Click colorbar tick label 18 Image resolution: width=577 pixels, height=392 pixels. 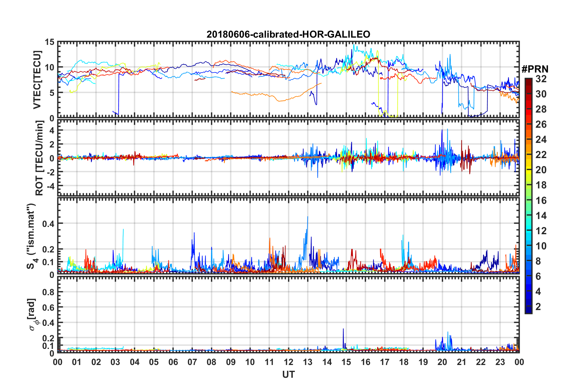pos(541,185)
